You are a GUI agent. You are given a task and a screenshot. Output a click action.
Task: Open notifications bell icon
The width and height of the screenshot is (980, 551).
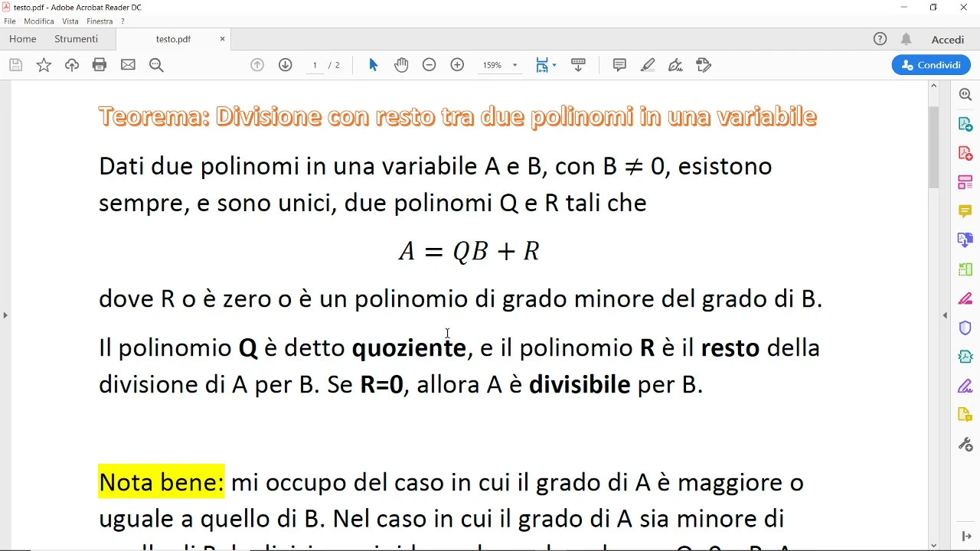(x=906, y=39)
